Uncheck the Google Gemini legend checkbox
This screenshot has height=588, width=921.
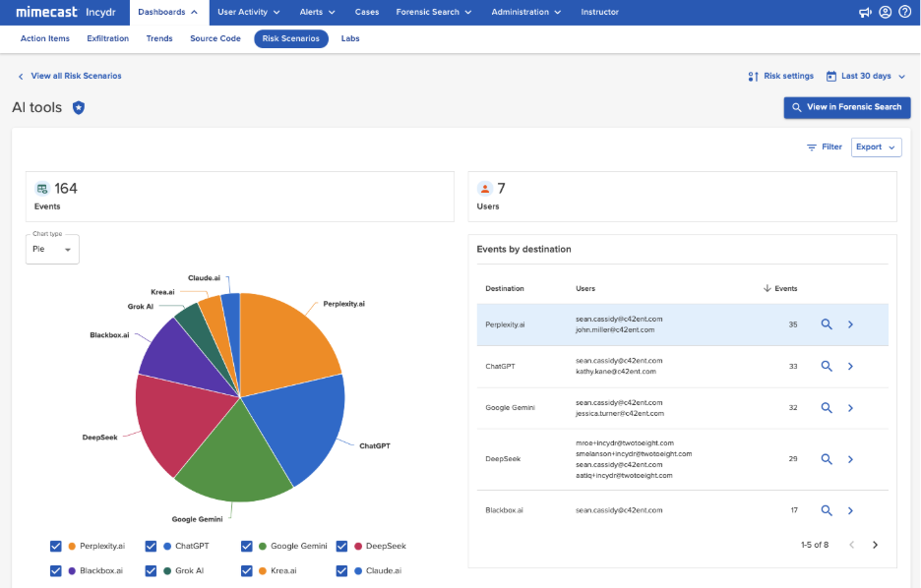point(247,546)
